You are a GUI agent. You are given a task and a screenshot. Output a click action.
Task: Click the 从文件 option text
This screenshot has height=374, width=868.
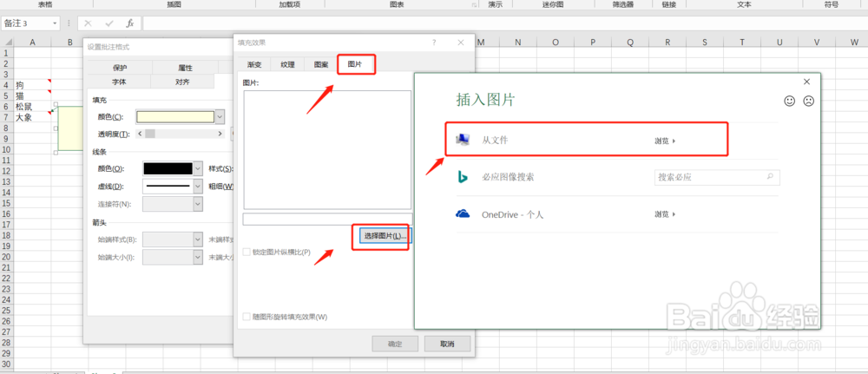point(495,141)
